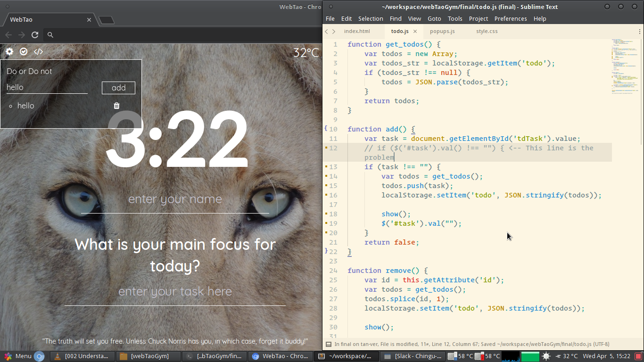Image resolution: width=644 pixels, height=362 pixels.
Task: Switch to WebTao - Chrome taskbar window
Action: [281, 356]
